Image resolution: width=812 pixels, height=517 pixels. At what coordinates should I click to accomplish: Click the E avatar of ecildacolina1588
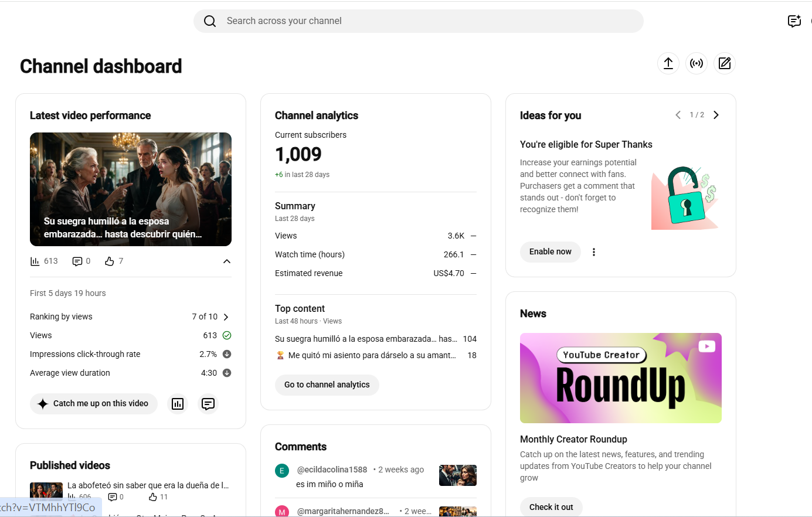(282, 471)
